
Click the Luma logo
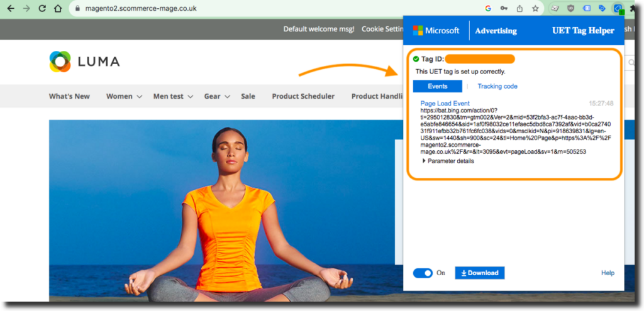point(84,62)
